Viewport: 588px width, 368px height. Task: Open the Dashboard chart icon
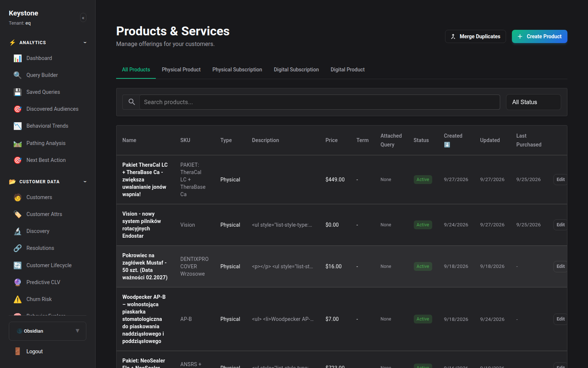18,58
